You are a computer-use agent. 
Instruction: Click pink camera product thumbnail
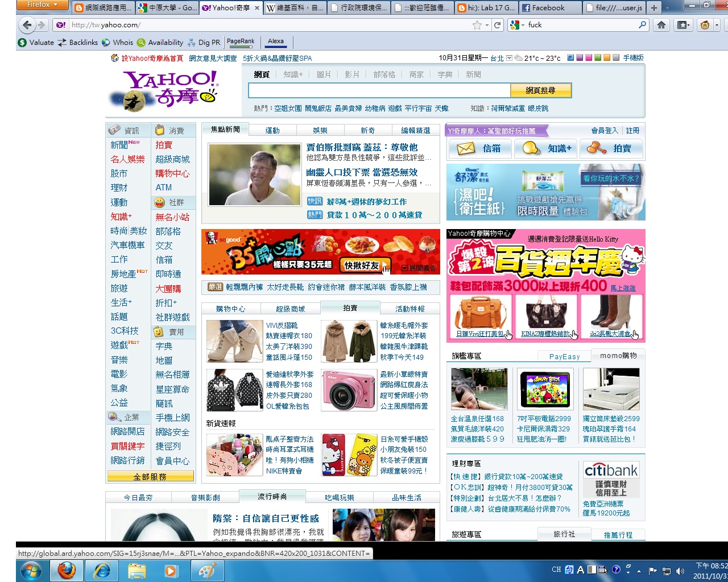point(348,390)
